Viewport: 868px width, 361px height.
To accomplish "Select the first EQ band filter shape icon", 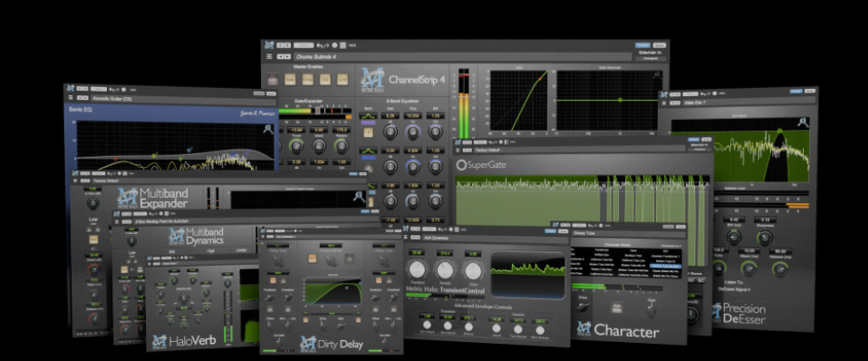I will 368,116.
